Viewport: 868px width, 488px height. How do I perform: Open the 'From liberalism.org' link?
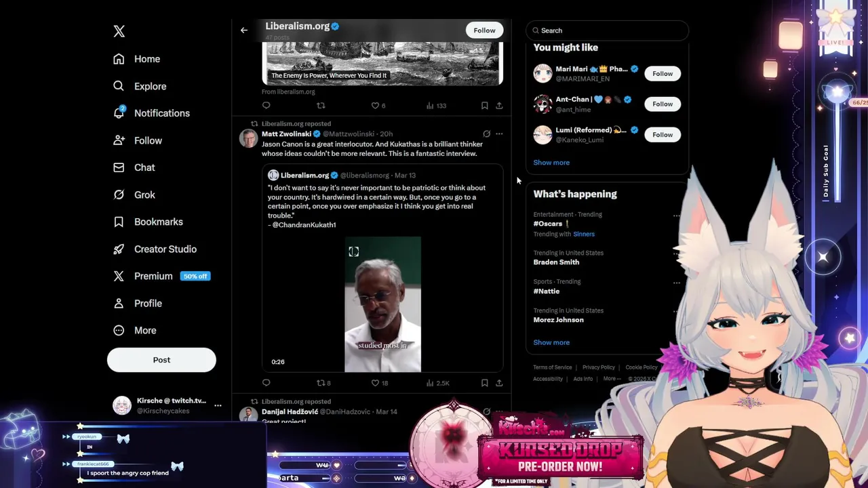coord(288,91)
